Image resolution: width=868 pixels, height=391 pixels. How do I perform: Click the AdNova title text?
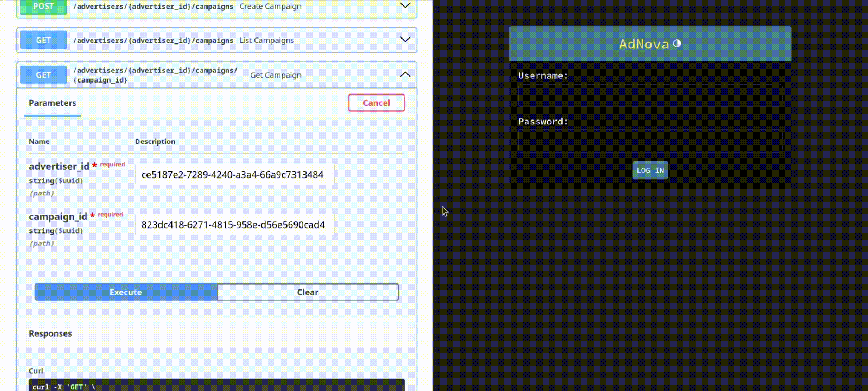(x=644, y=44)
